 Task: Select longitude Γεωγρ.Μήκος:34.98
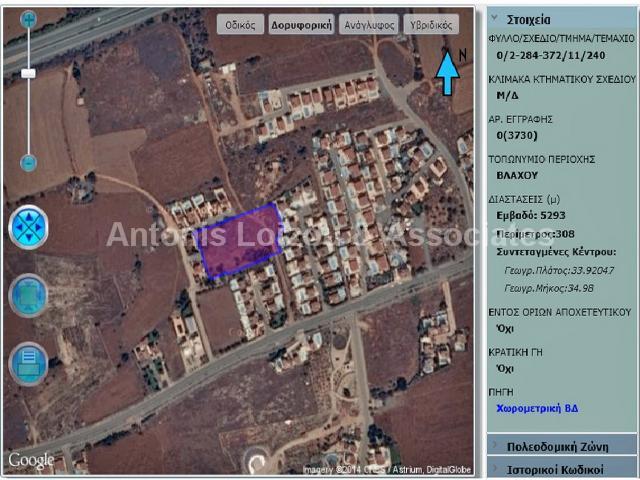[549, 288]
